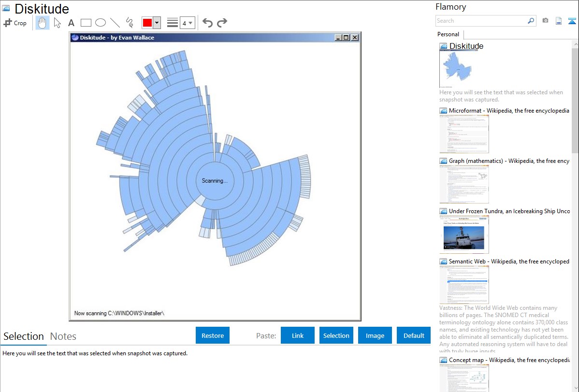Select the icebreaking ship photo thumbnail

pos(464,234)
